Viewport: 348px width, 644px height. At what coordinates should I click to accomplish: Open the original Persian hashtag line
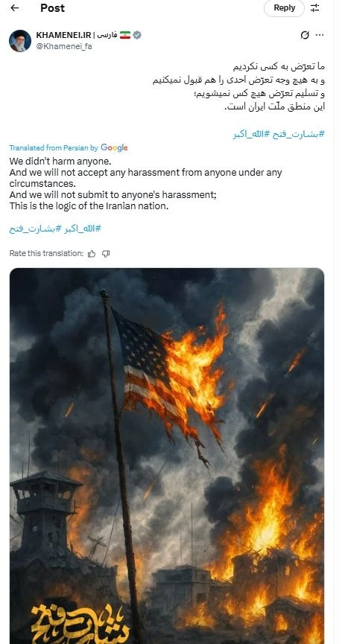tap(279, 134)
